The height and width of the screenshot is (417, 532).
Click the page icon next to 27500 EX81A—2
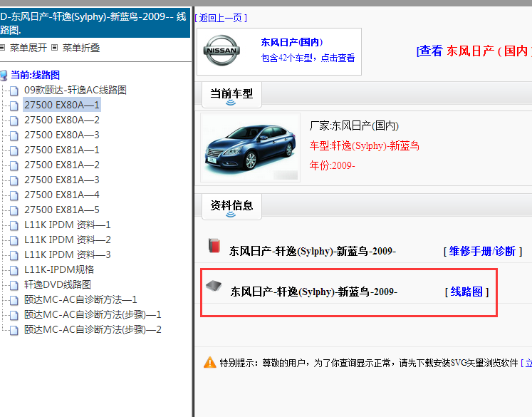click(x=14, y=165)
